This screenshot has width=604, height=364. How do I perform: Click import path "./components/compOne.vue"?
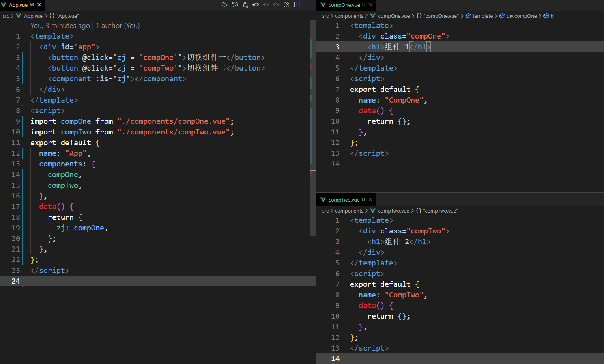(x=174, y=121)
